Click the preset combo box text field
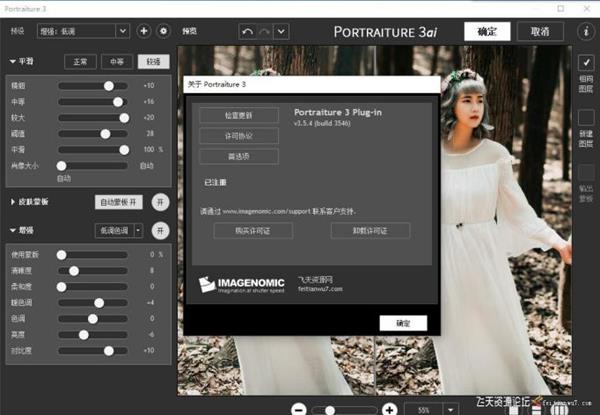This screenshot has height=415, width=600. coord(77,31)
